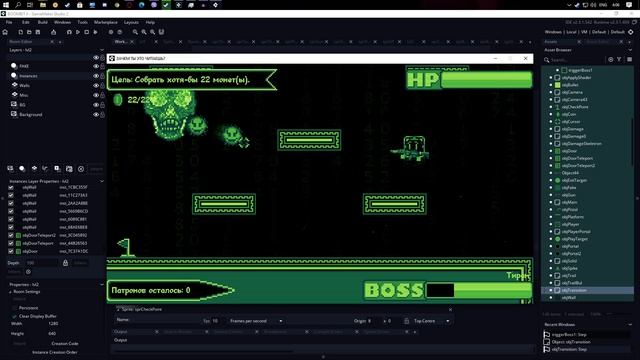
Task: Open the File menu
Action: pos(9,22)
